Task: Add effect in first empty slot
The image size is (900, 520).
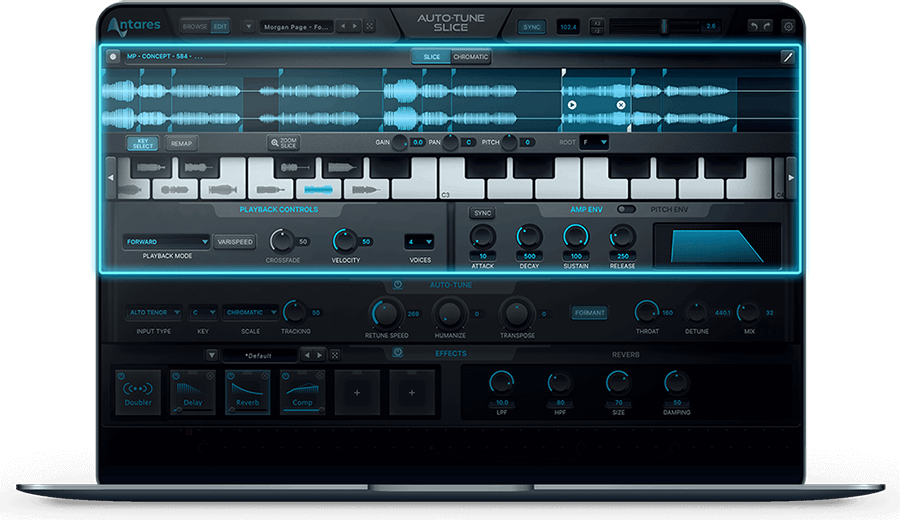Action: tap(357, 393)
